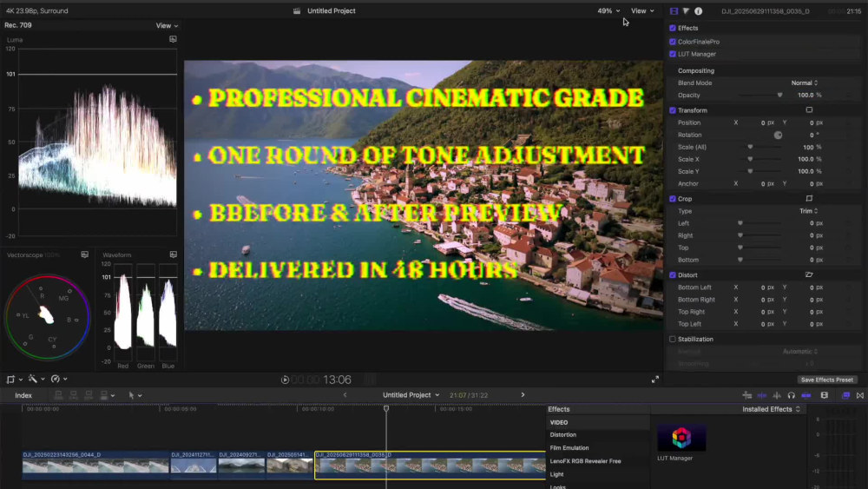Uncheck the Distort checkbox

pos(673,275)
